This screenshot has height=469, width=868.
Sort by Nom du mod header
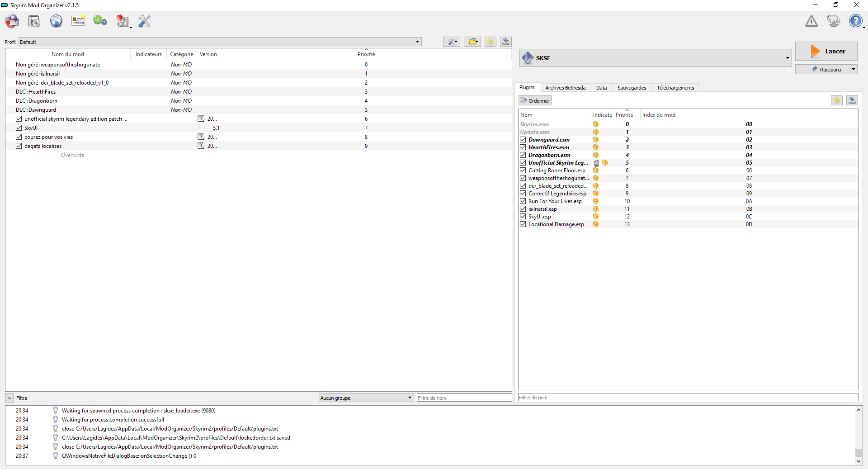coord(68,54)
